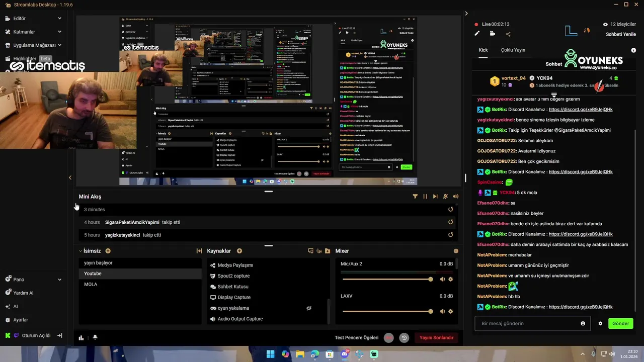Show the hidden oyun yakalama source
This screenshot has height=362, width=644.
pyautogui.click(x=309, y=308)
